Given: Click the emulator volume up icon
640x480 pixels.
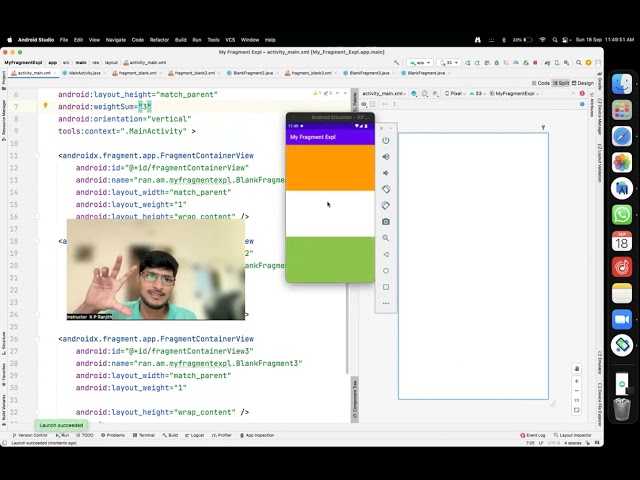Looking at the screenshot, I should point(386,157).
